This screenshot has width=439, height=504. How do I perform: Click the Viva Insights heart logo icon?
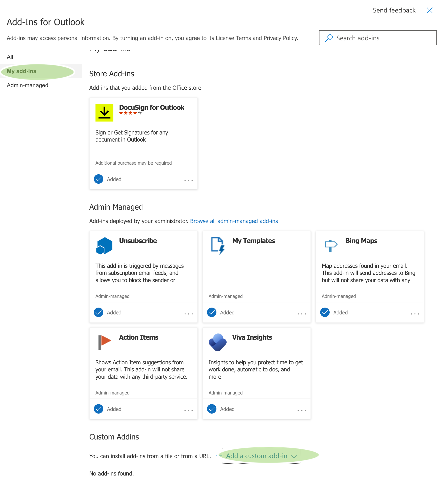click(x=218, y=342)
